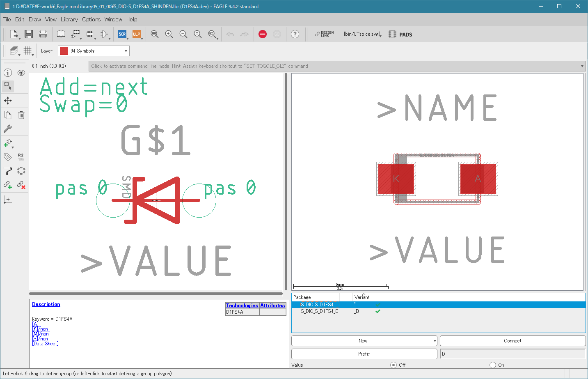This screenshot has width=588, height=379.
Task: Select the Remove connection link tool
Action: click(21, 185)
